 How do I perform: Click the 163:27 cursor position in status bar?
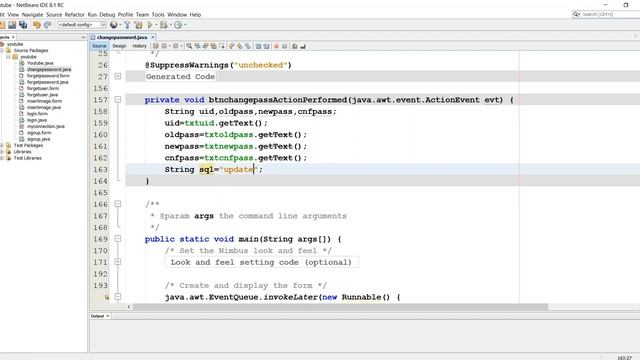point(624,358)
